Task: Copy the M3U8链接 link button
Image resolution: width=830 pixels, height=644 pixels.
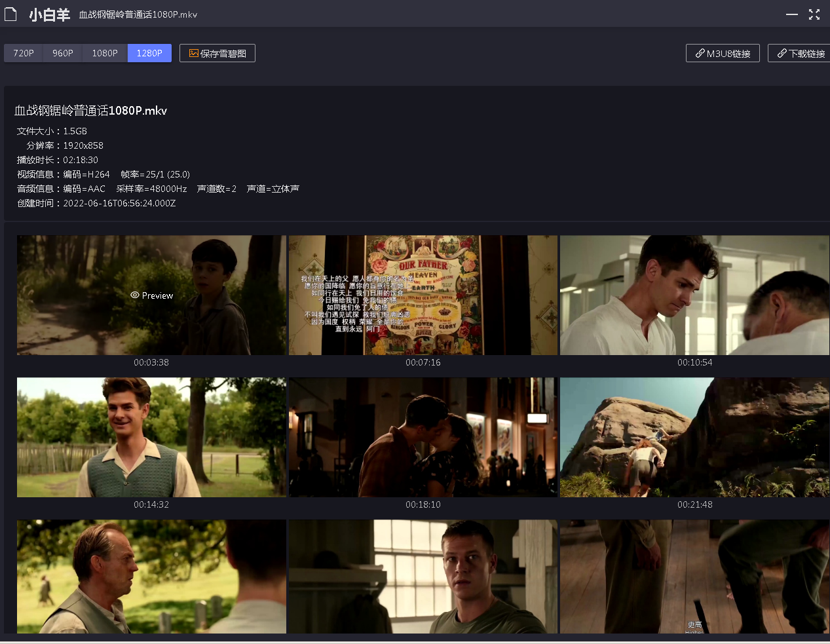Action: pyautogui.click(x=723, y=53)
